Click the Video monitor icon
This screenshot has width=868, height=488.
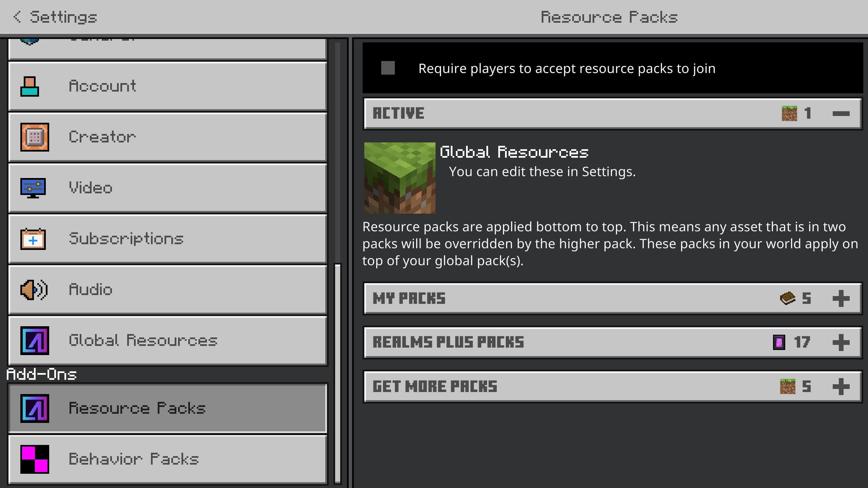33,188
